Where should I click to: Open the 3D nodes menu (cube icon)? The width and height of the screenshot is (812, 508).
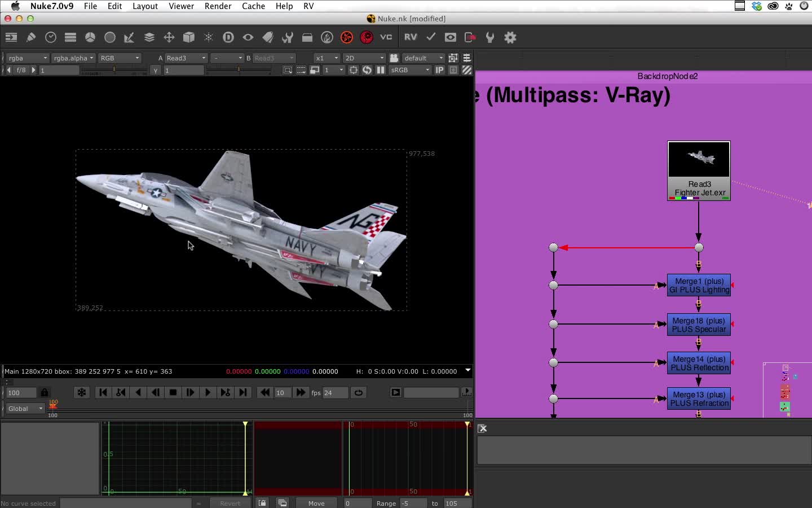(x=189, y=37)
